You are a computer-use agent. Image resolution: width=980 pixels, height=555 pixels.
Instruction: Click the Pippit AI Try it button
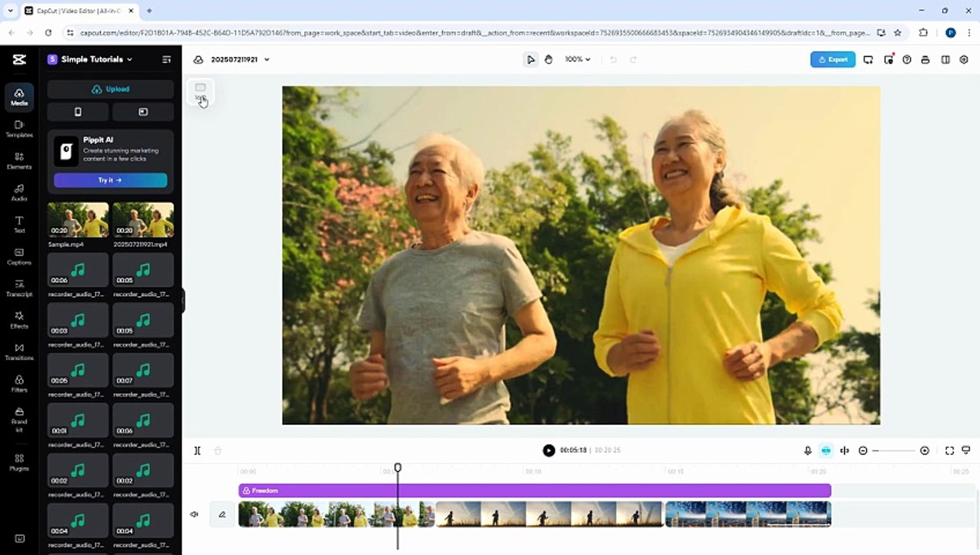110,180
